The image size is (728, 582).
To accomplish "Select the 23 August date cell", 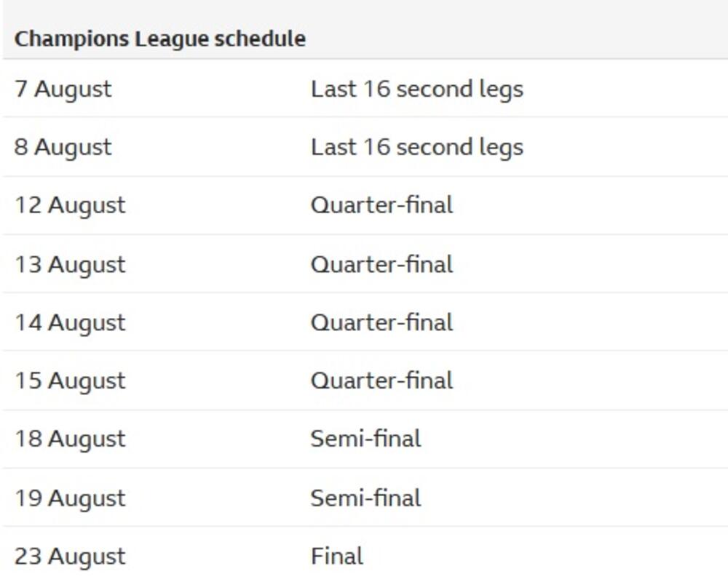I will pos(70,556).
